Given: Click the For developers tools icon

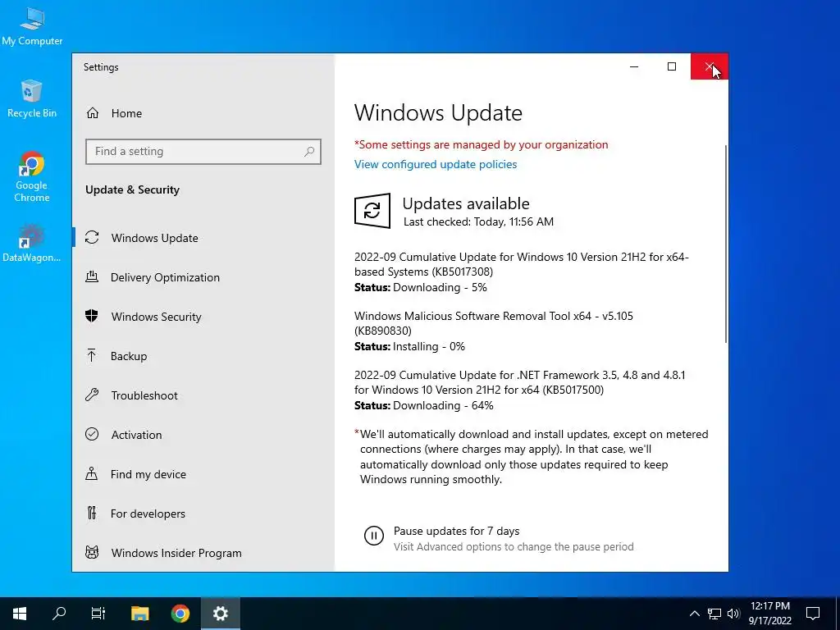Looking at the screenshot, I should tap(92, 514).
